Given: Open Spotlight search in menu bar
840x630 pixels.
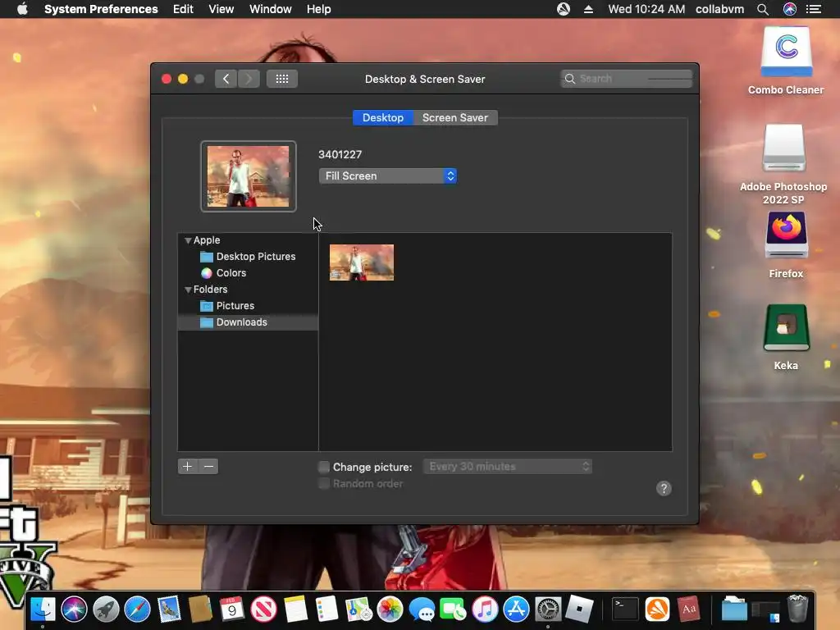Looking at the screenshot, I should point(763,9).
